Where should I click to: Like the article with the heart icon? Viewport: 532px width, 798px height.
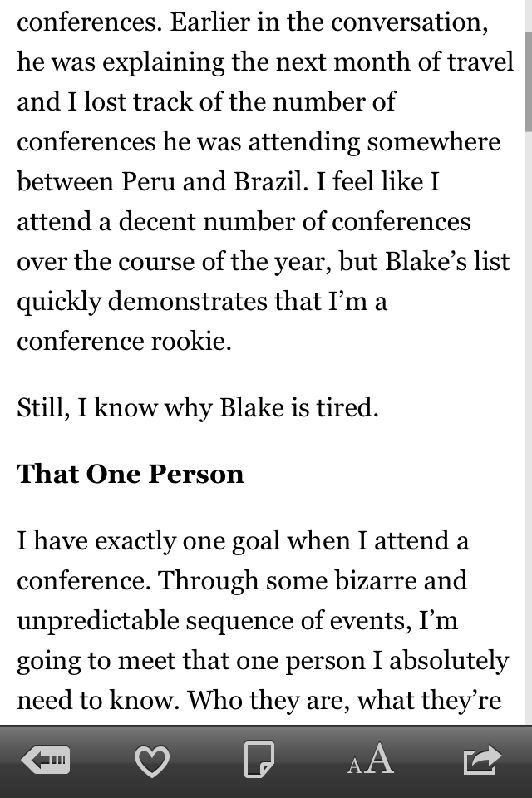(151, 761)
